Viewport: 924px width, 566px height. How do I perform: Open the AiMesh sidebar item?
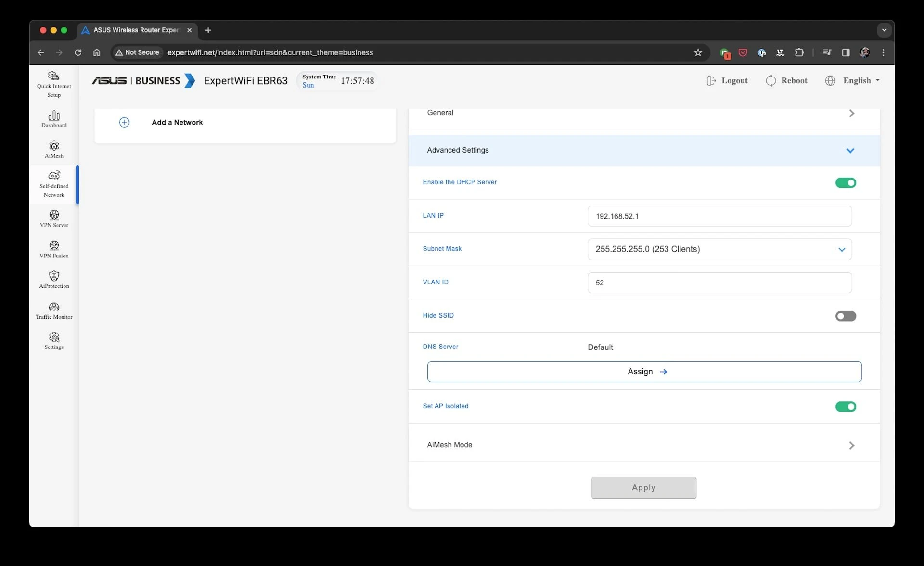(x=54, y=150)
